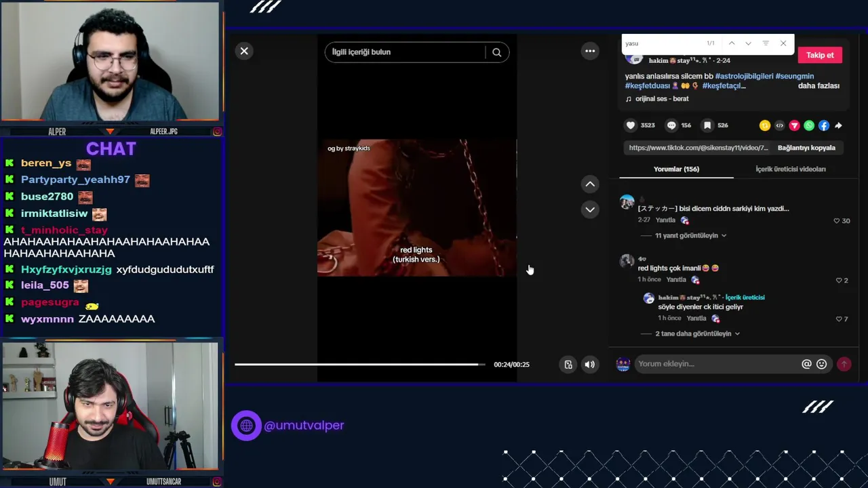Jump to previous find result

[732, 43]
